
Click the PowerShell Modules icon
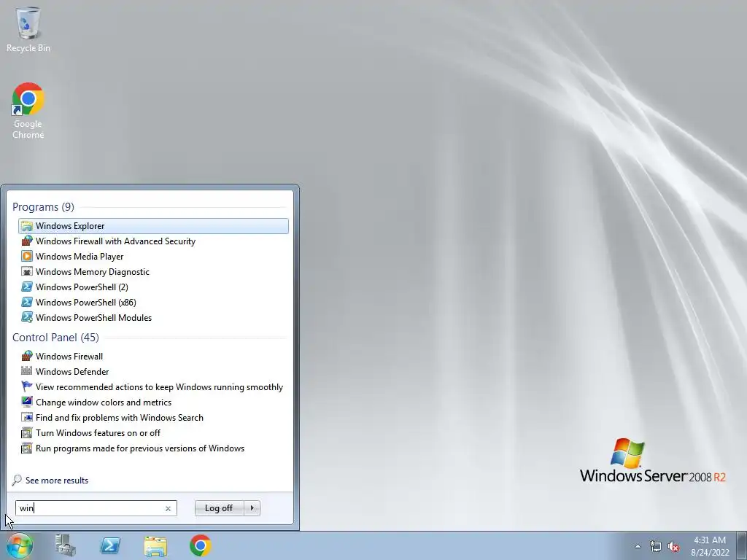click(27, 317)
